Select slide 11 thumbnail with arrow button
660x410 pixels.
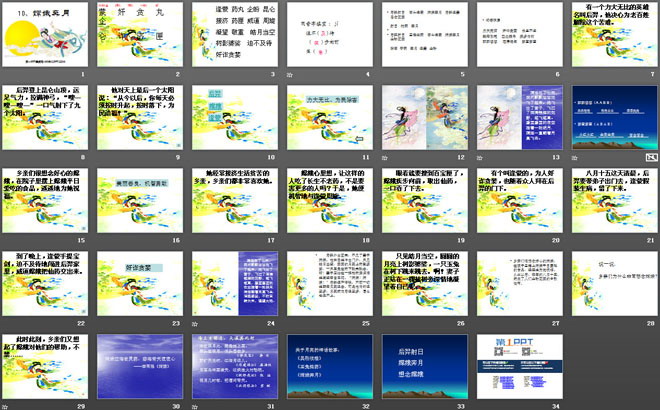330,117
